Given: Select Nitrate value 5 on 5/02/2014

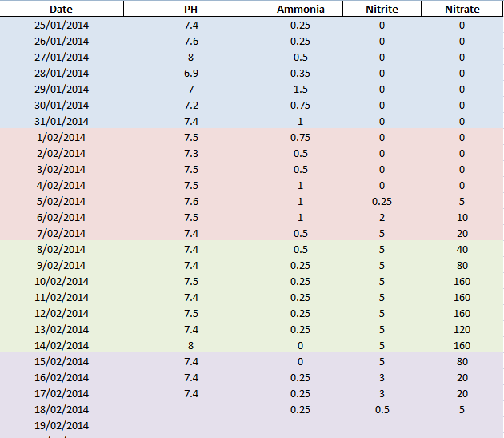Looking at the screenshot, I should pos(462,202).
